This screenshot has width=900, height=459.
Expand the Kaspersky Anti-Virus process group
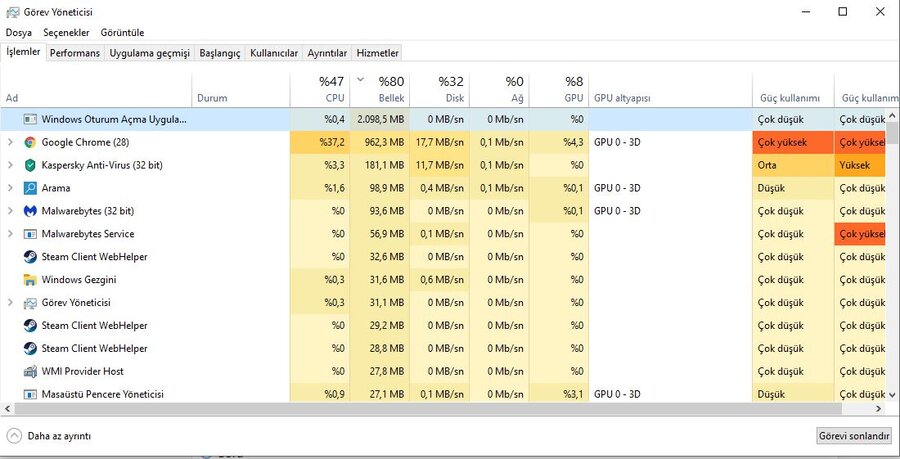pos(10,165)
